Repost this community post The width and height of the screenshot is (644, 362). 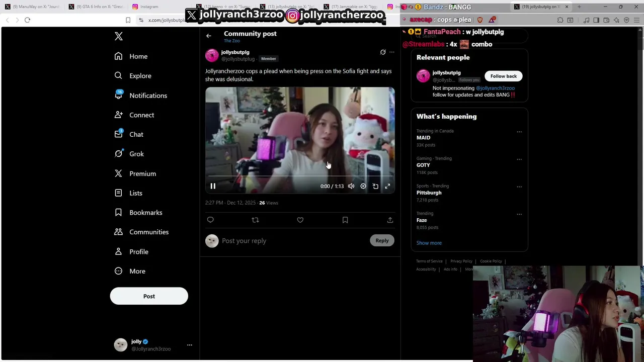tap(255, 220)
